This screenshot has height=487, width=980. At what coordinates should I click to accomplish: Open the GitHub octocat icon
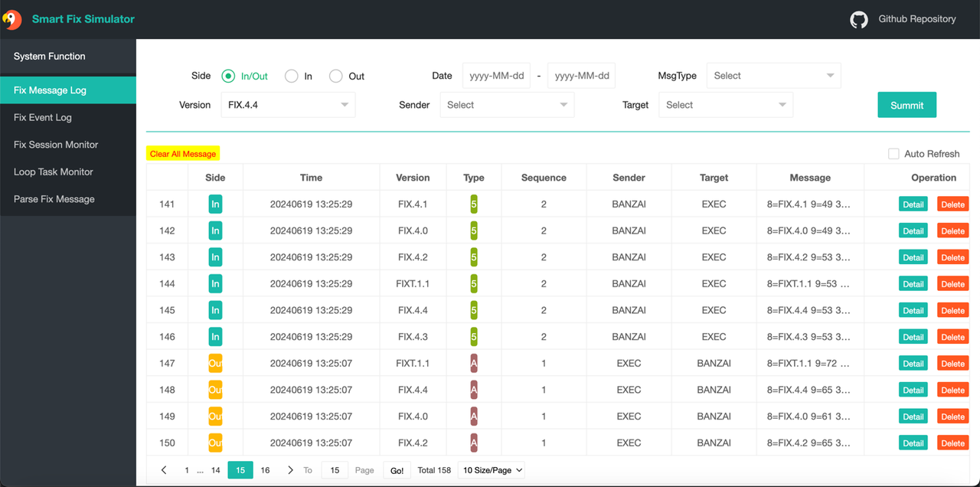[859, 19]
